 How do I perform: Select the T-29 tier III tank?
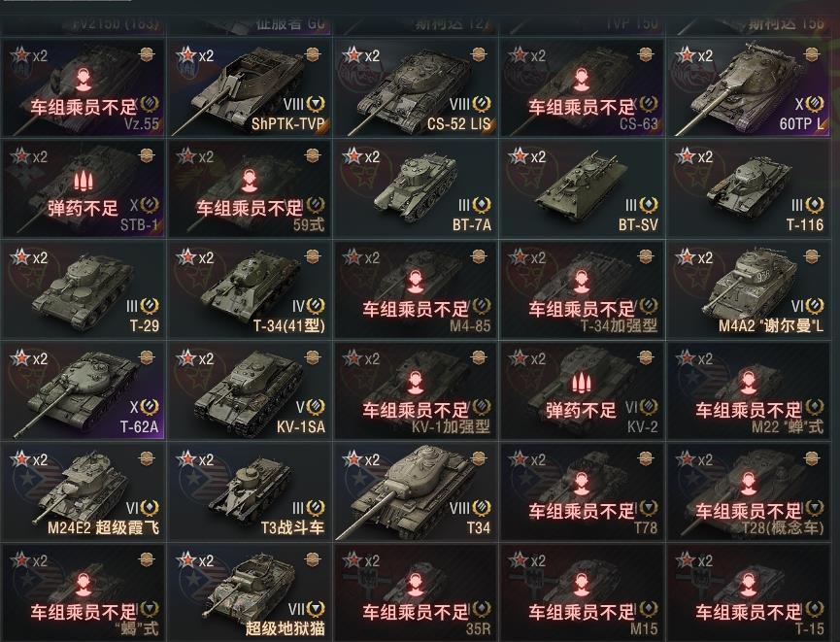[x=84, y=289]
